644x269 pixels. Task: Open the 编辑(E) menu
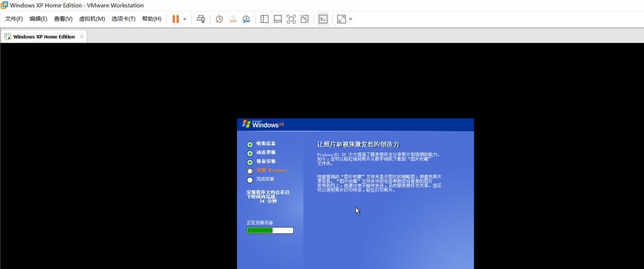(x=38, y=19)
